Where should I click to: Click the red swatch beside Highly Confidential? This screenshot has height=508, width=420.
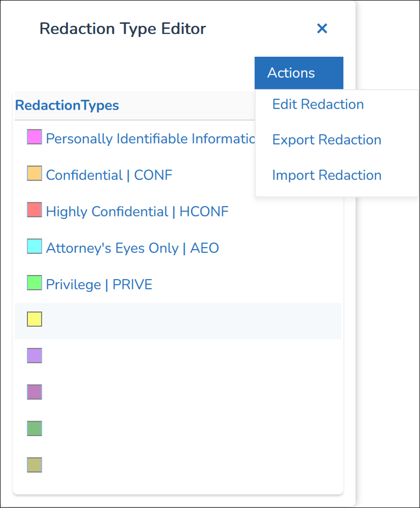(35, 210)
